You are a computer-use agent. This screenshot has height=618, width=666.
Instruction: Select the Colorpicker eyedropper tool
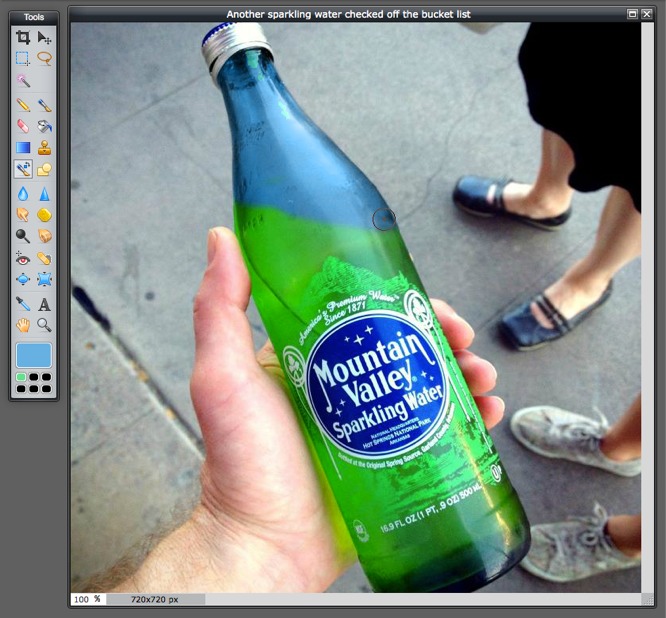point(23,304)
